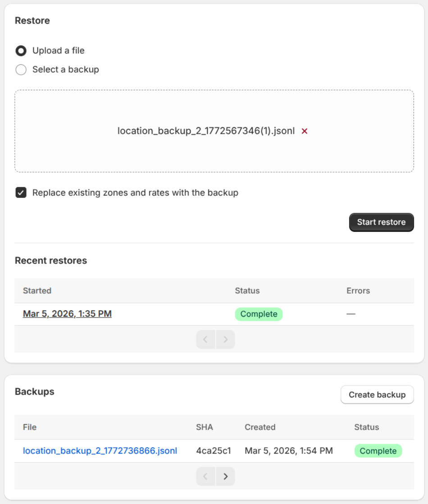Click the Create backup button
This screenshot has height=504, width=428.
pyautogui.click(x=377, y=395)
